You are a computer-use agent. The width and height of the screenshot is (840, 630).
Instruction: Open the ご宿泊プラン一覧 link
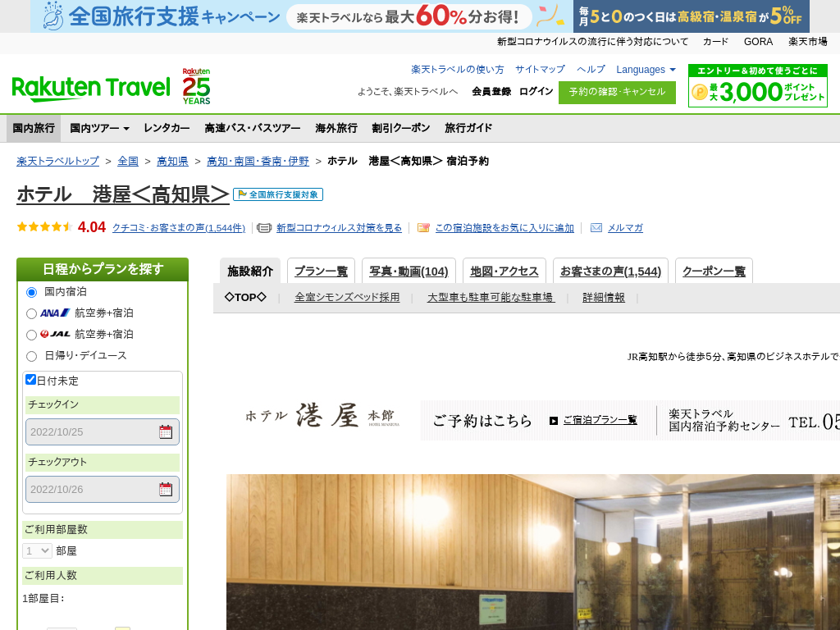coord(600,420)
